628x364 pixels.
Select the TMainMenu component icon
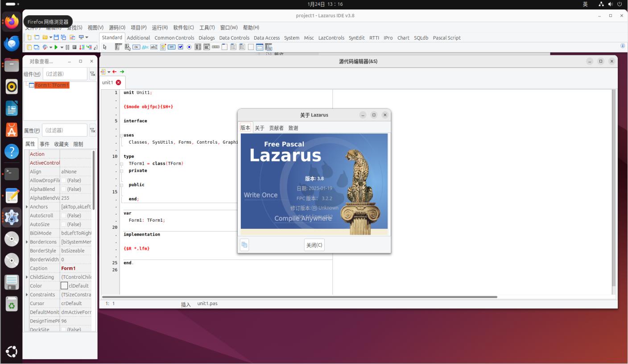(118, 47)
